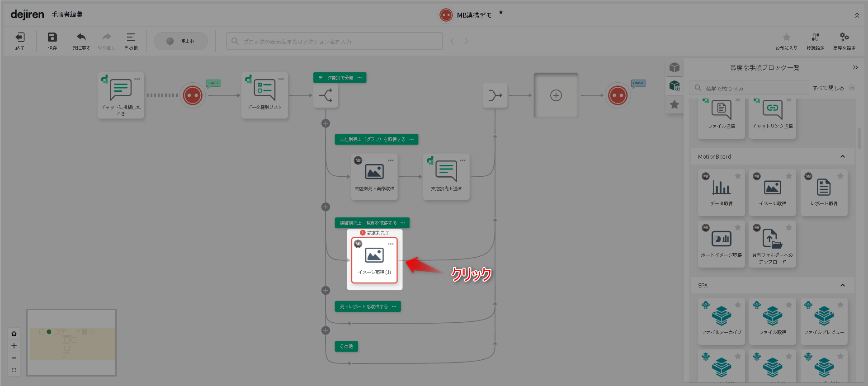The height and width of the screenshot is (386, 868).
Task: Click the minimap overview thumbnail
Action: pos(71,343)
